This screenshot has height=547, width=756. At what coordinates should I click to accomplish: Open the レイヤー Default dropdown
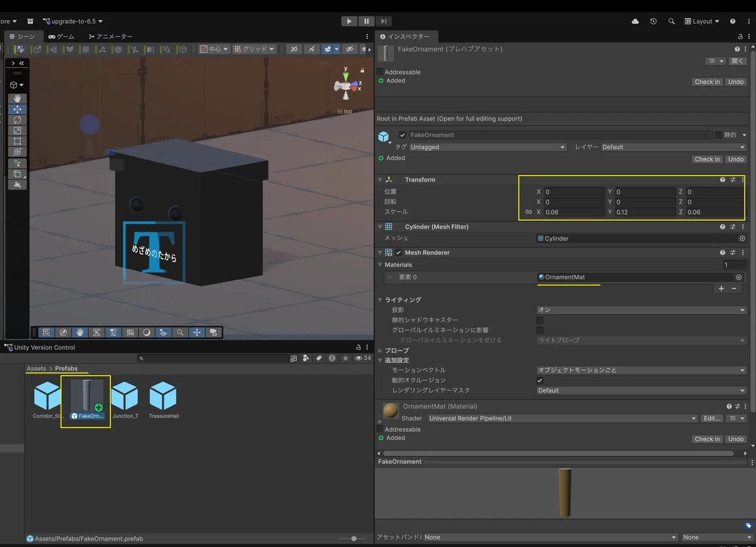tap(673, 147)
